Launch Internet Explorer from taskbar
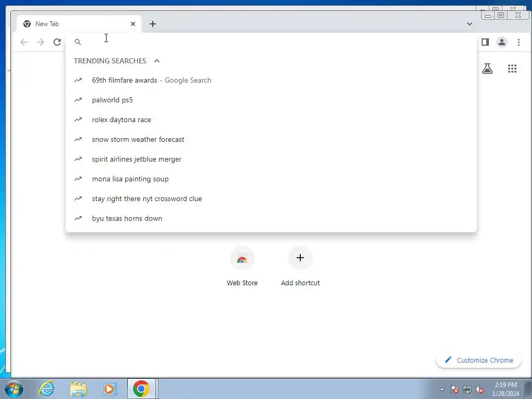The height and width of the screenshot is (399, 532). coord(46,389)
